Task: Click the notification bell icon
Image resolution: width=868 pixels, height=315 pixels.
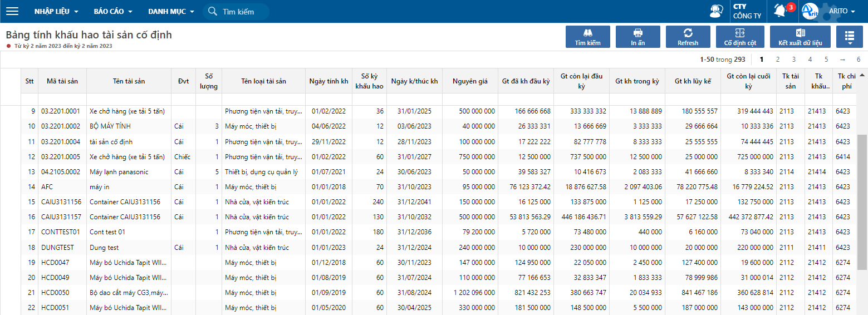Action: tap(780, 11)
